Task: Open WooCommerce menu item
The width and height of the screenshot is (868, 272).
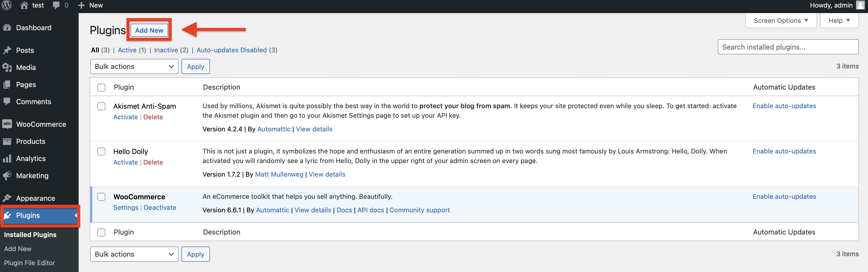Action: (x=41, y=124)
